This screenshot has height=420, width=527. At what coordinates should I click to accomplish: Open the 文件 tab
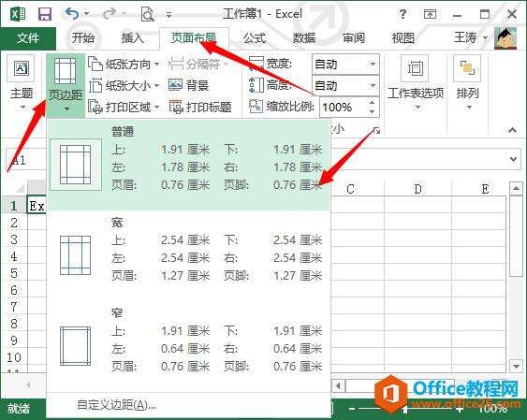[x=28, y=38]
